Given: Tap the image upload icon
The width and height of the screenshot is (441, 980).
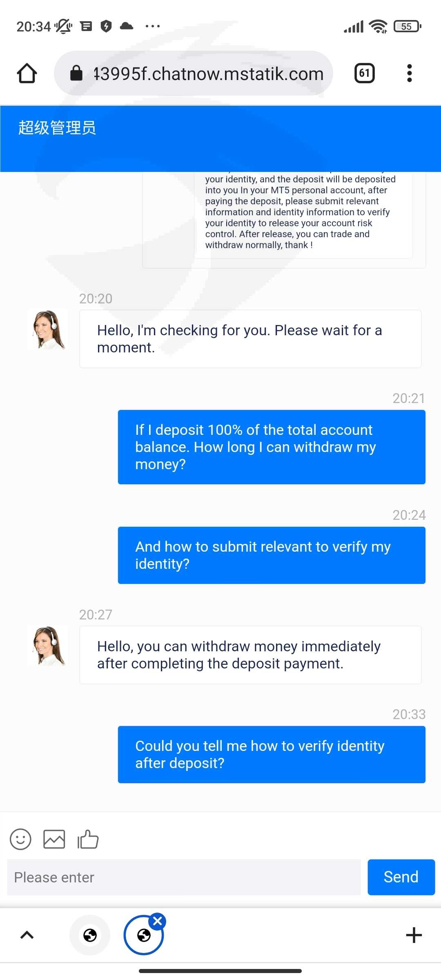Looking at the screenshot, I should pyautogui.click(x=54, y=840).
